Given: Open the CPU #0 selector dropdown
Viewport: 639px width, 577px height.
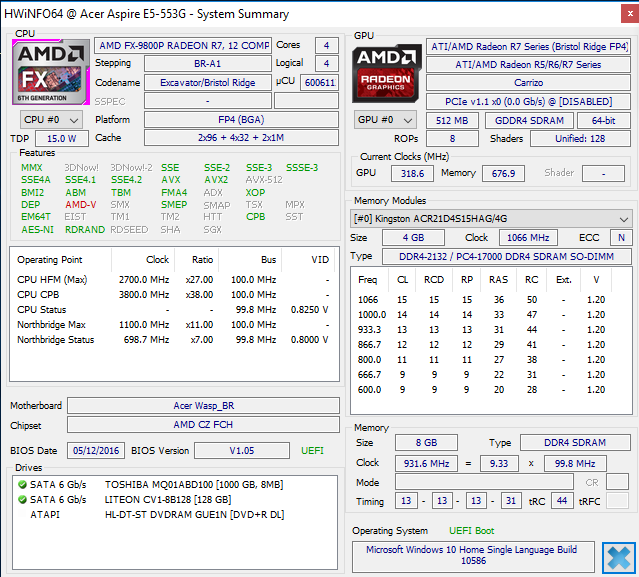Looking at the screenshot, I should click(51, 119).
